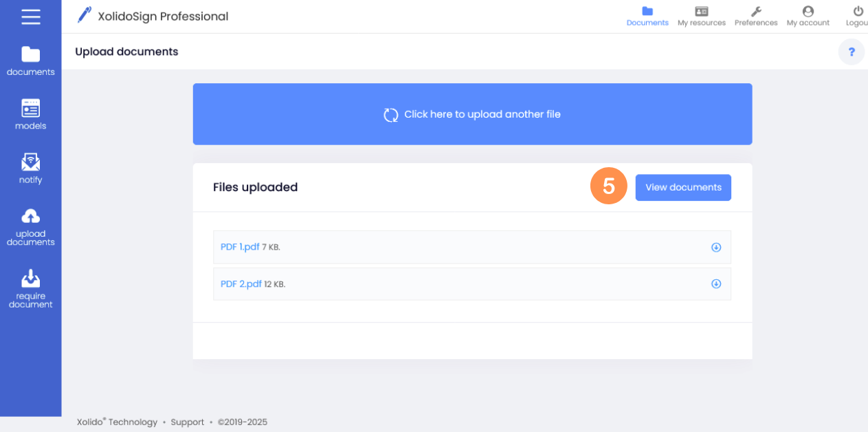The width and height of the screenshot is (868, 432).
Task: Open the Documents tab in top navigation
Action: 647,17
